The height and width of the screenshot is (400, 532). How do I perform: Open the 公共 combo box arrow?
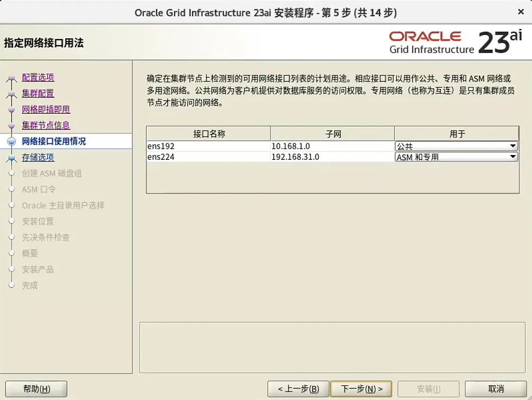pos(512,146)
